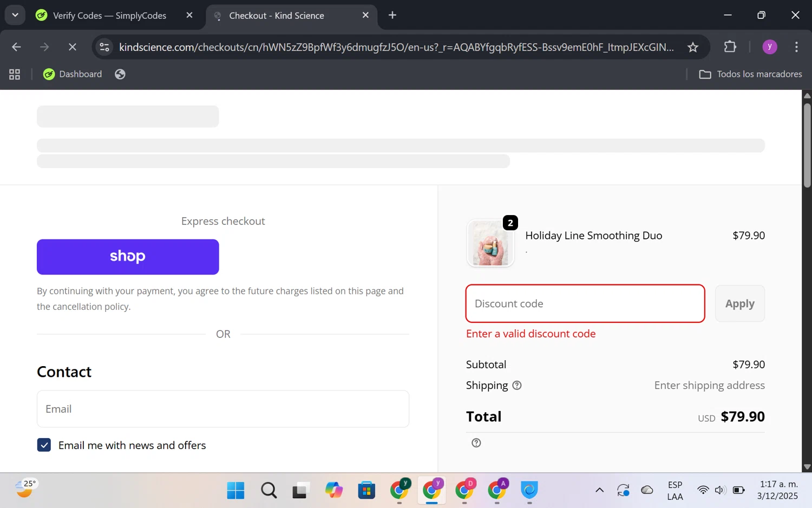Open the OneDrive cloud tray icon
812x508 pixels.
647,490
